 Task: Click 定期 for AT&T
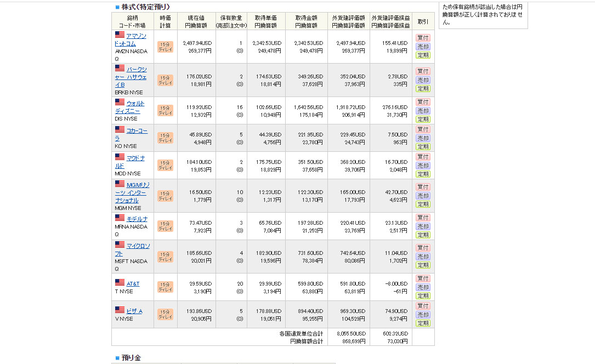pyautogui.click(x=423, y=296)
